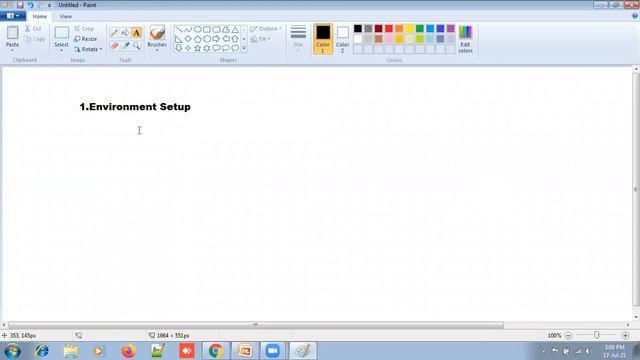Click the vertical scrollbar thumb
The width and height of the screenshot is (640, 360).
(x=636, y=189)
